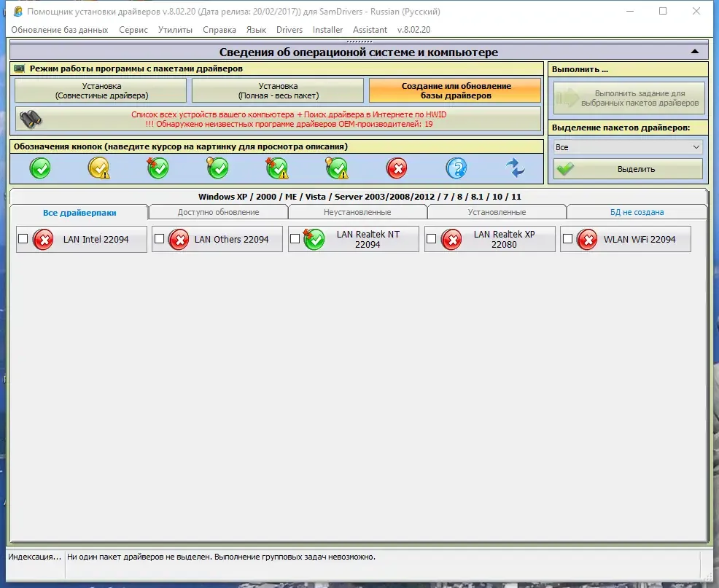Click the yellow checkmark with warning legend icon
The height and width of the screenshot is (588, 719).
click(x=99, y=168)
